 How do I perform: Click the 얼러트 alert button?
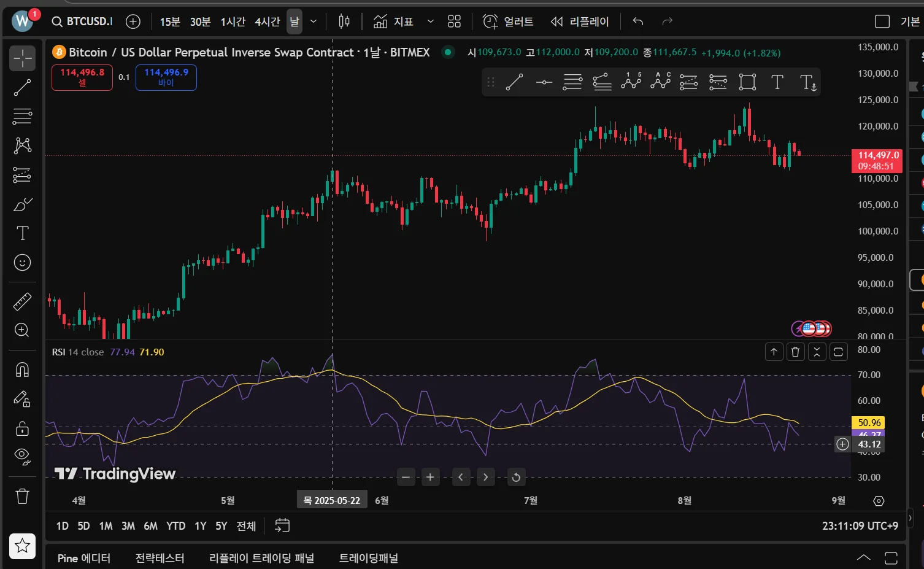point(509,22)
